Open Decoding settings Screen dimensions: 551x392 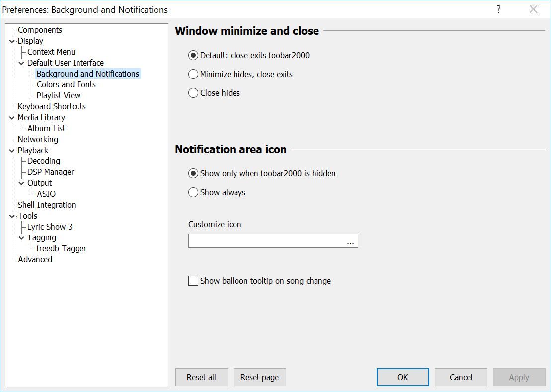[x=44, y=161]
